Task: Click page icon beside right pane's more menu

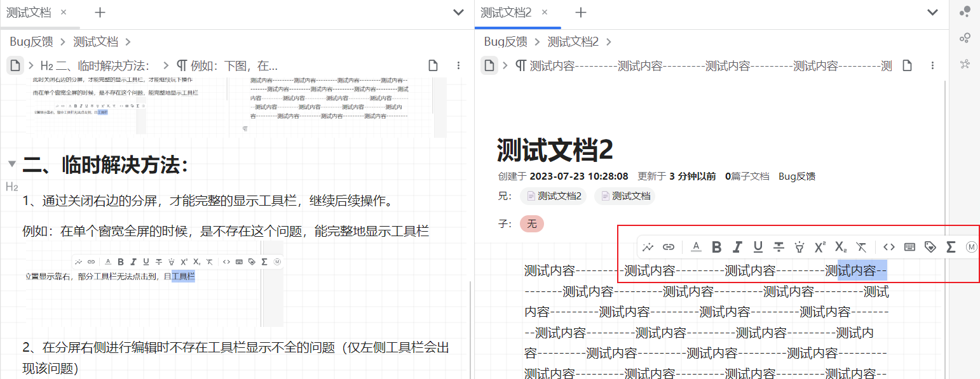Action: [x=908, y=65]
